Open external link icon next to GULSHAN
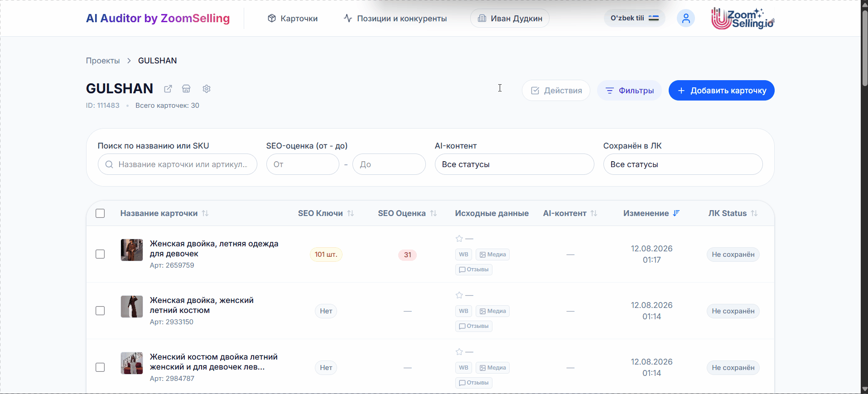 168,89
